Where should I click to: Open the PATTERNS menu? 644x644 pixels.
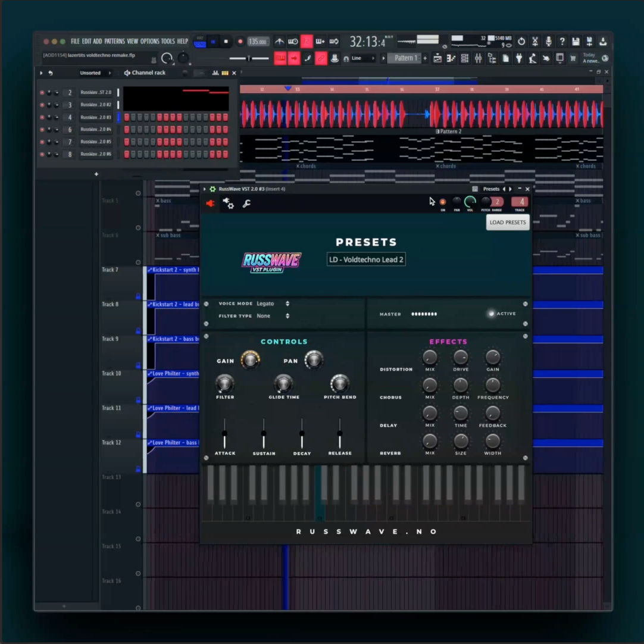click(x=115, y=42)
